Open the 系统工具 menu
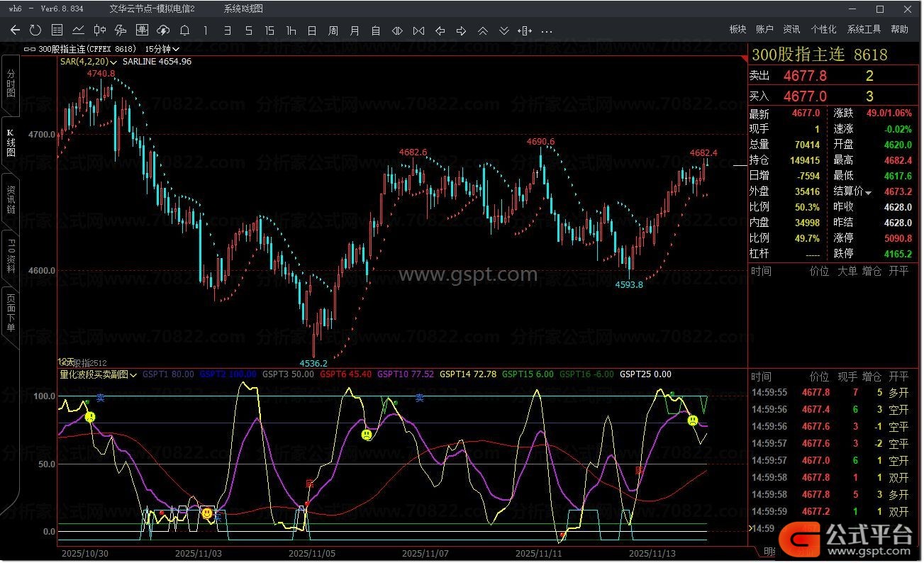The height and width of the screenshot is (563, 924). tap(864, 29)
